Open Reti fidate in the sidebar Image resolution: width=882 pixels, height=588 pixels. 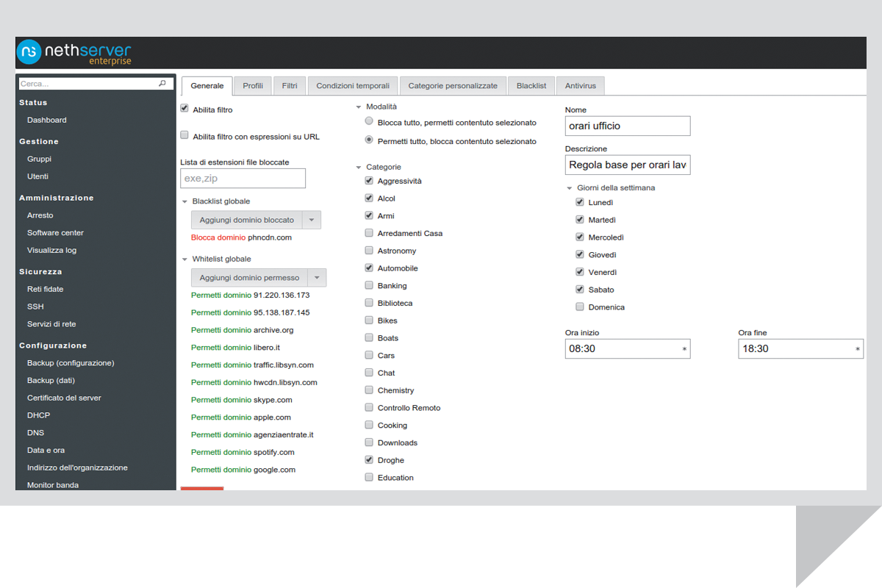(46, 290)
